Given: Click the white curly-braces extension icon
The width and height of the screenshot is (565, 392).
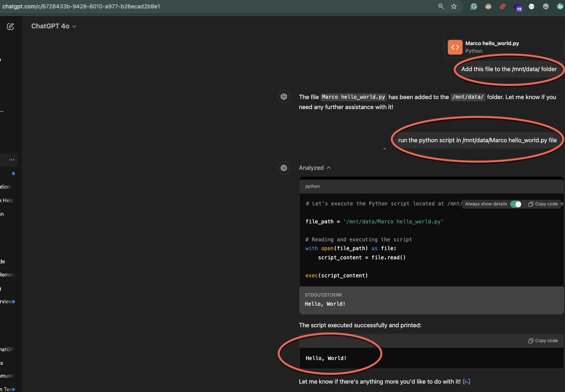Looking at the screenshot, I should click(531, 6).
